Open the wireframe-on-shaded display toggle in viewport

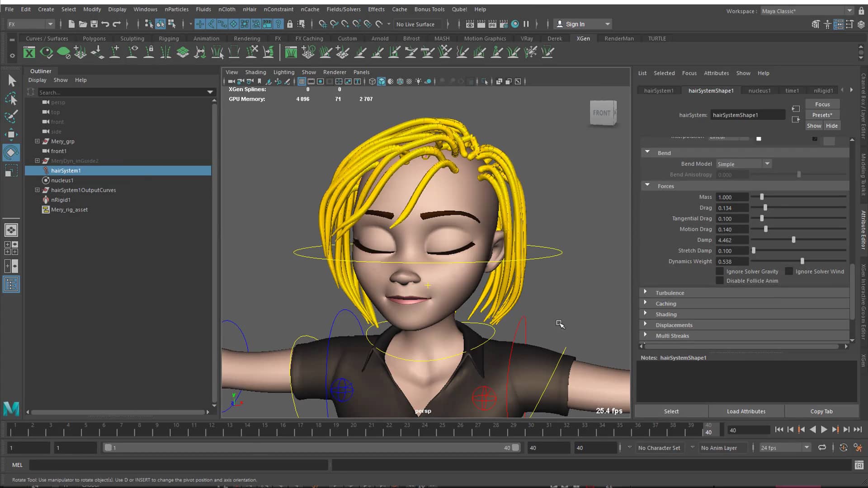(390, 81)
